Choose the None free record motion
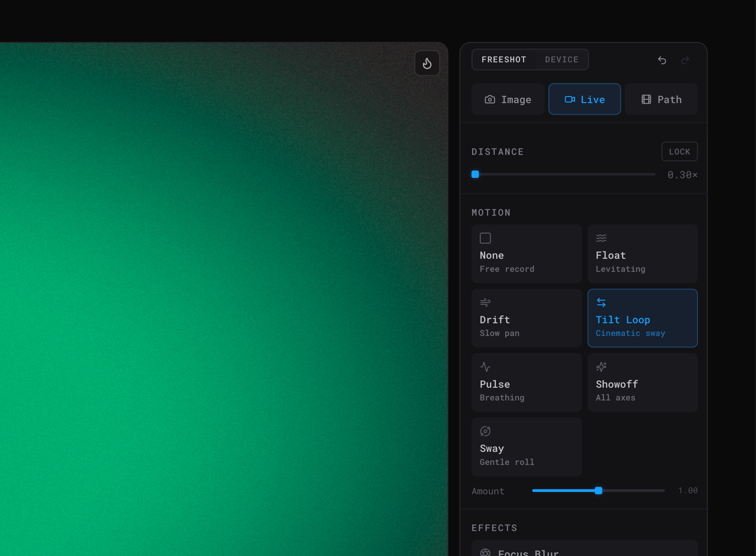Viewport: 756px width, 556px height. point(527,254)
